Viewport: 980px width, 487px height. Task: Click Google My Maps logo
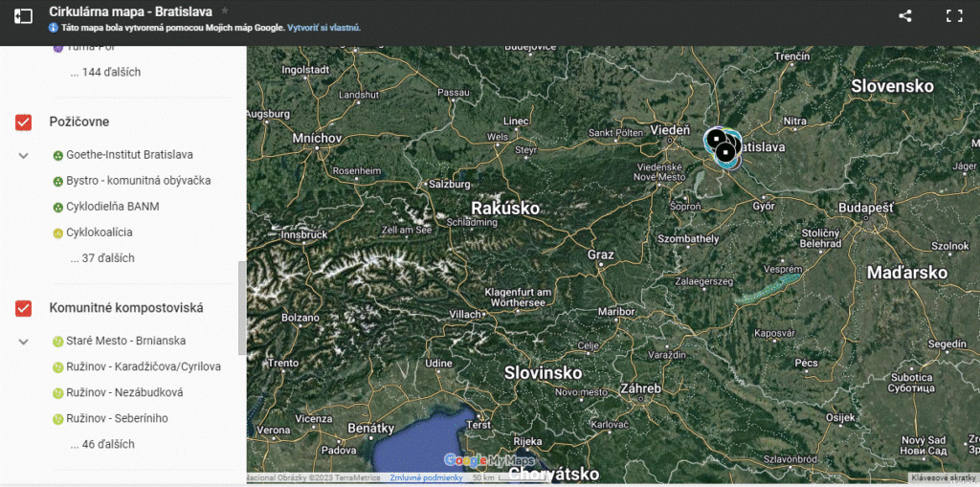(x=489, y=461)
